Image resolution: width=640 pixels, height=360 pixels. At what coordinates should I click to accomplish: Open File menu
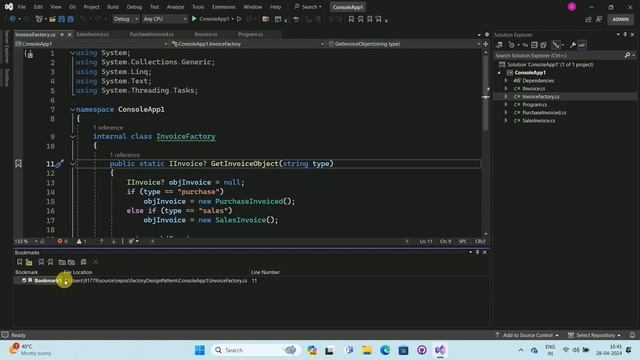[22, 7]
